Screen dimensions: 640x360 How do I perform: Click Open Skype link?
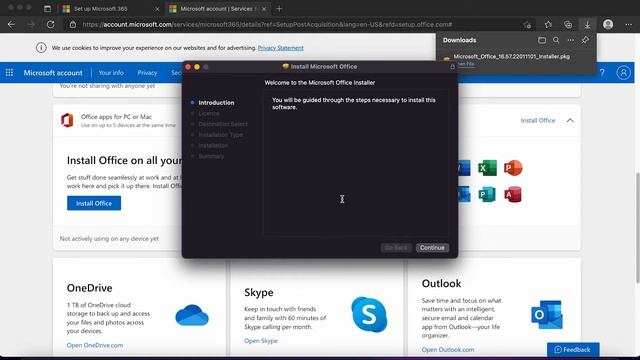pos(261,341)
